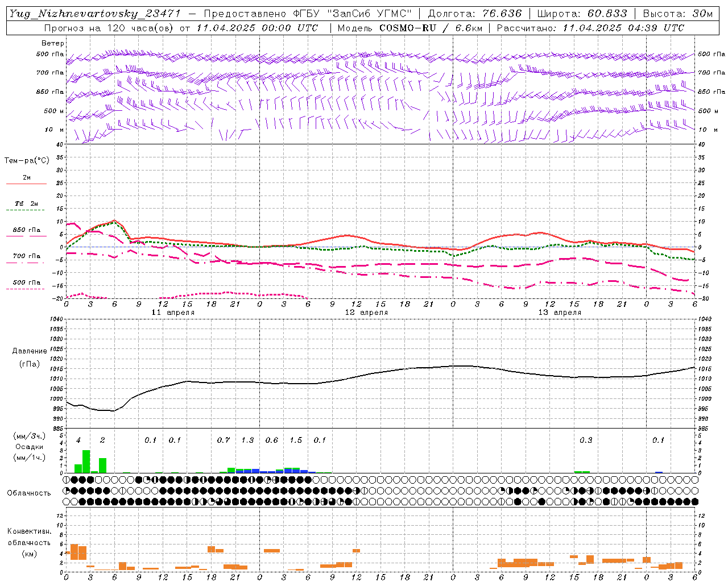Click the 500 м wind level label on left

(54, 111)
